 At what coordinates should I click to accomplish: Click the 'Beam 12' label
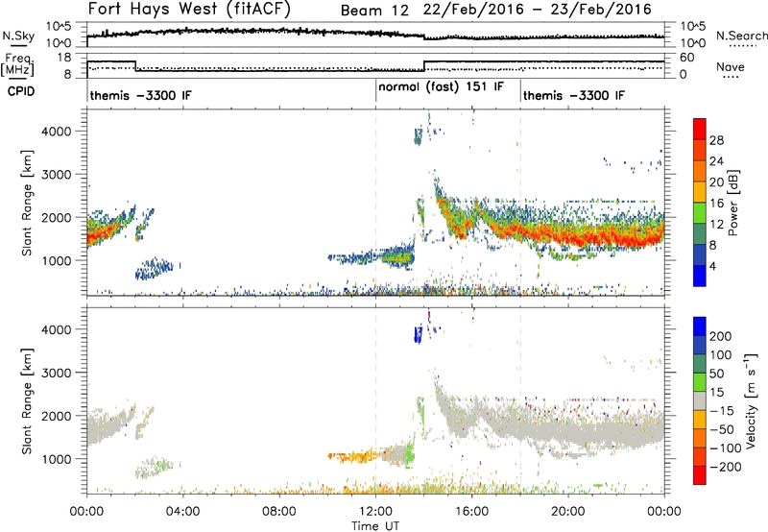(374, 11)
